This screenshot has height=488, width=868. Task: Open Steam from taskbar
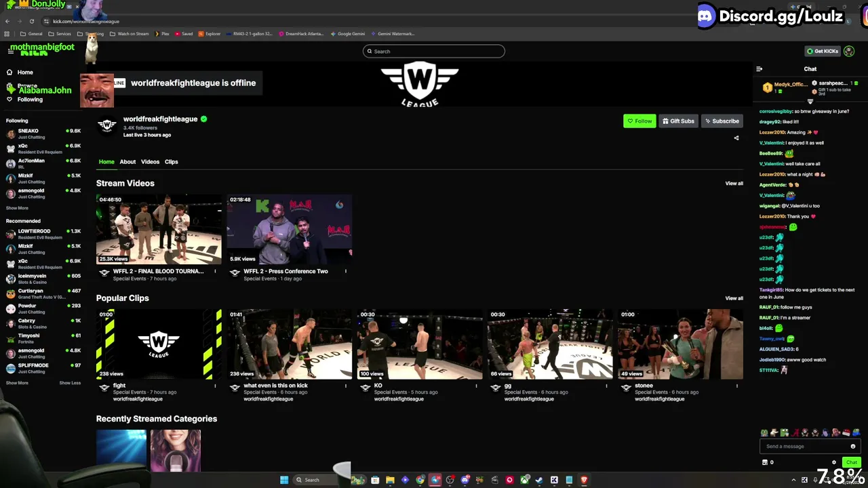539,480
